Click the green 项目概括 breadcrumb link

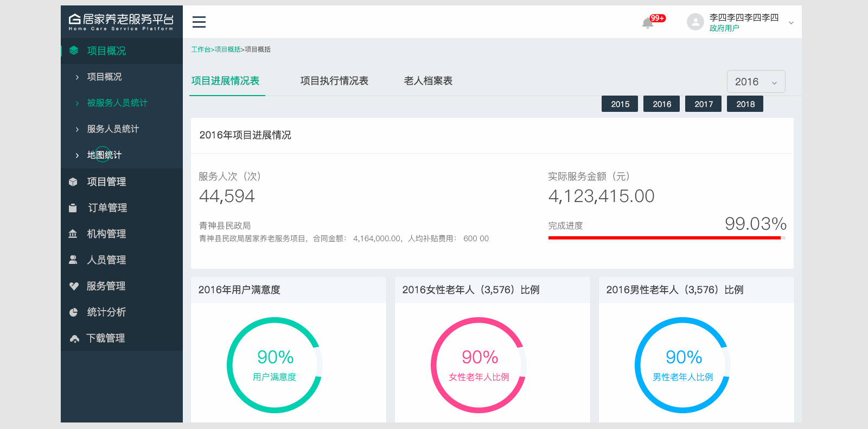227,49
